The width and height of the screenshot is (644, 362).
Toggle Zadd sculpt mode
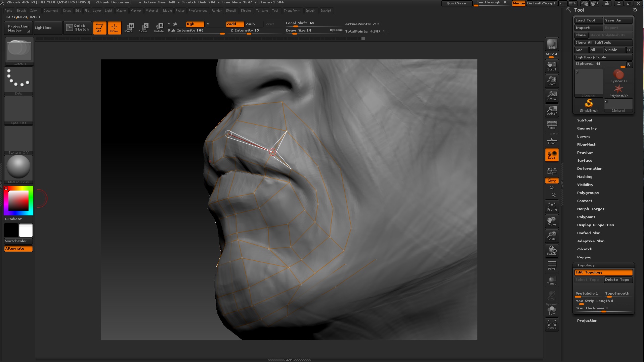coord(235,24)
